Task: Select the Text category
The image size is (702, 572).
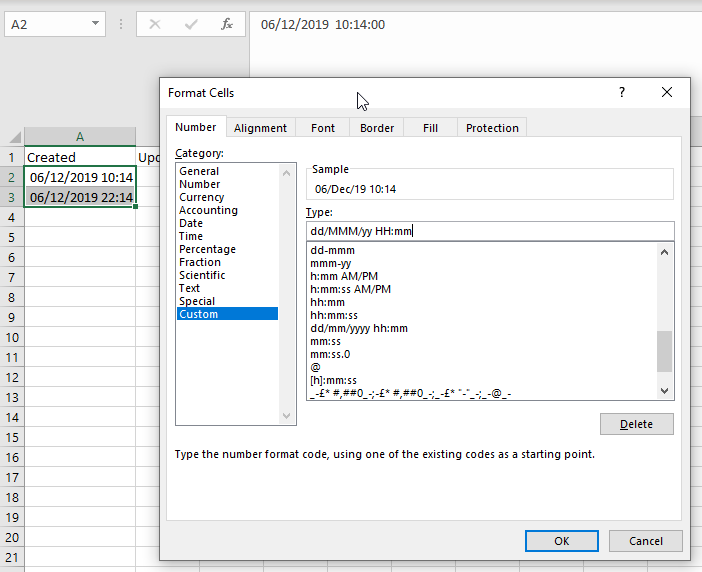Action: pyautogui.click(x=227, y=288)
